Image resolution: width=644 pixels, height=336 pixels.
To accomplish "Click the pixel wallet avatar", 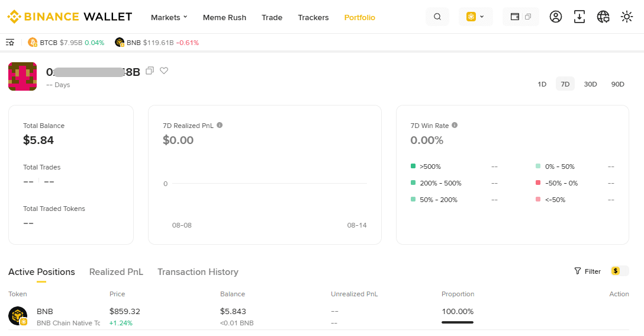I will tap(22, 76).
